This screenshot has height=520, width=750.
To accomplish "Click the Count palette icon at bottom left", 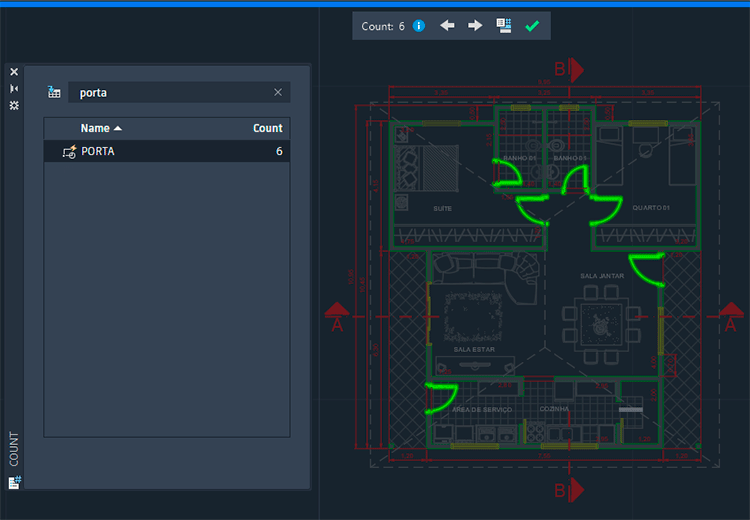I will pyautogui.click(x=14, y=483).
